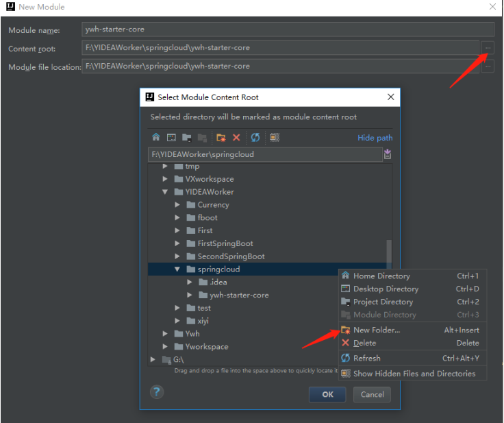
Task: Select the xiyi folder row
Action: [x=243, y=321]
